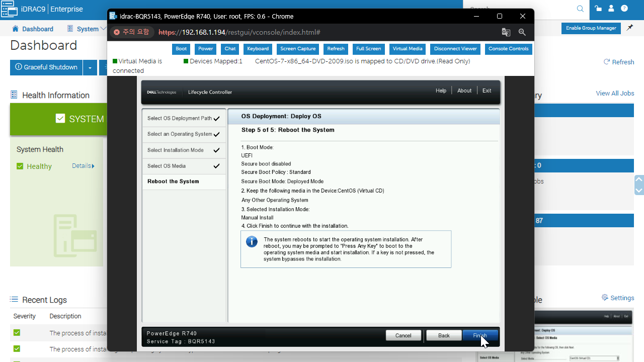Image resolution: width=644 pixels, height=362 pixels.
Task: Select the 'Select OS Media' step
Action: (x=184, y=166)
